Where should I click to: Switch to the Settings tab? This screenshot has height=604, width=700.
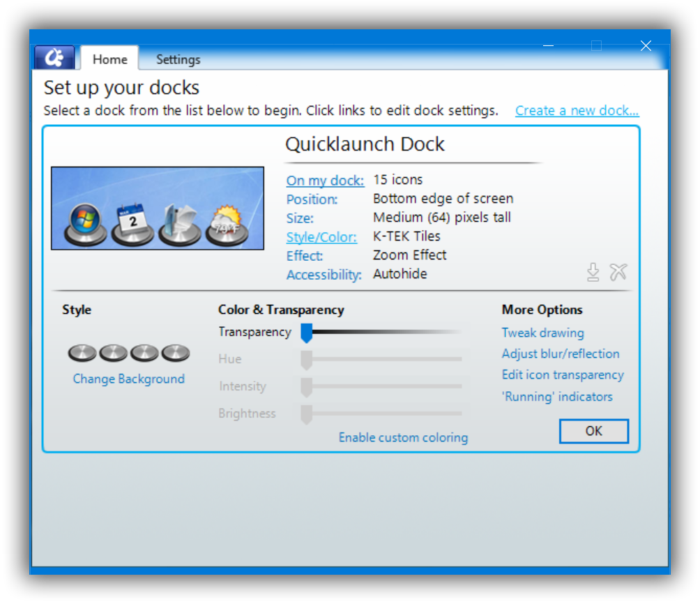[178, 60]
